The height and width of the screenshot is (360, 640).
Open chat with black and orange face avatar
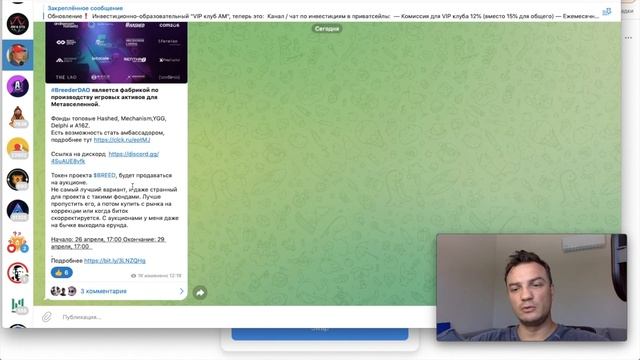pos(18,179)
